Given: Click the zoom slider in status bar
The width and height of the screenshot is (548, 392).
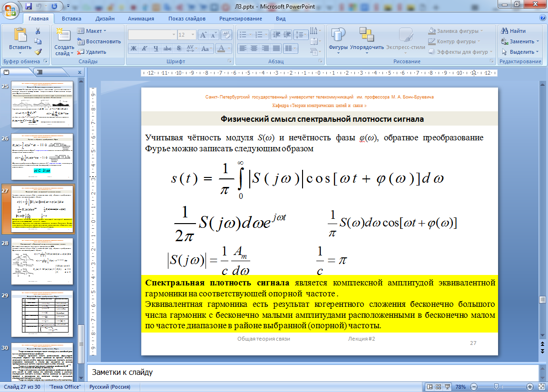Looking at the screenshot, I should click(x=496, y=387).
